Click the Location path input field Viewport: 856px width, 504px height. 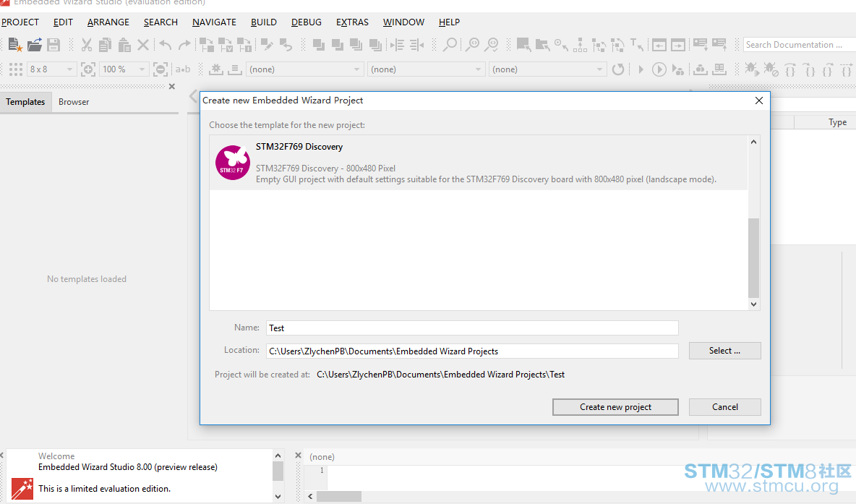472,351
